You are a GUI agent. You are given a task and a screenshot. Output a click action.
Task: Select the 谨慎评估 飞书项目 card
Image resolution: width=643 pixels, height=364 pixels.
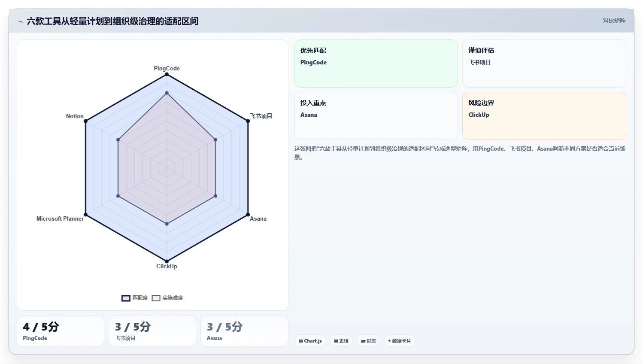(544, 64)
